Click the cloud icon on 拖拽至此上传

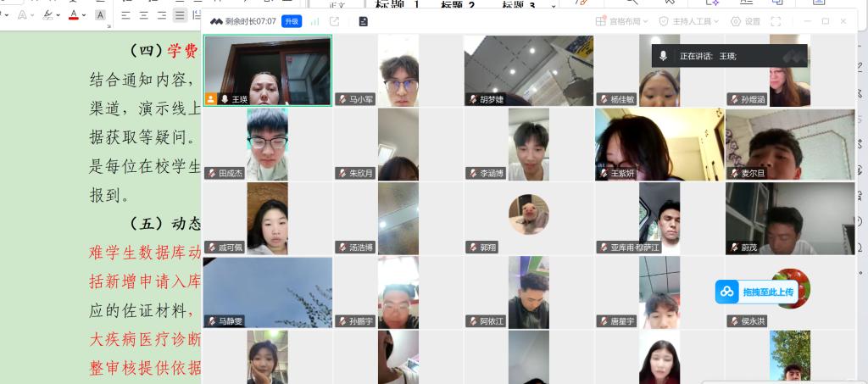[727, 292]
